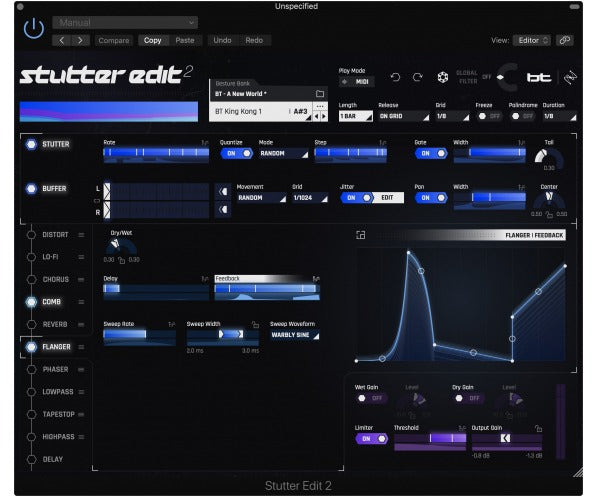This screenshot has width=597, height=497.
Task: Click the FLANGER reorder handle icon
Action: (81, 347)
